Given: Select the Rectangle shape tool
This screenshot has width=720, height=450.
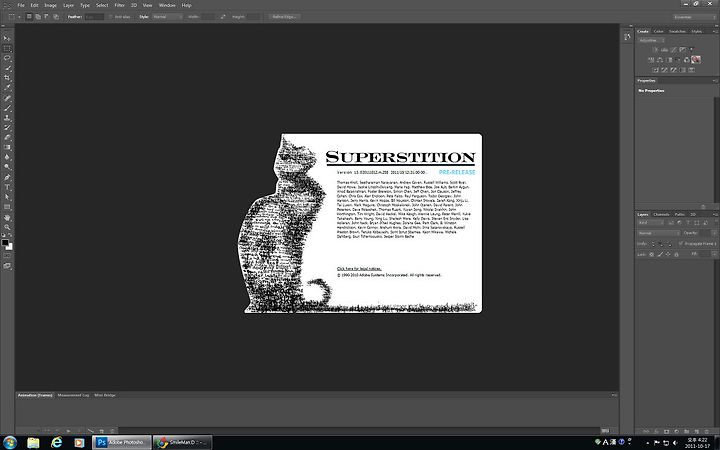Looking at the screenshot, I should click(x=7, y=207).
